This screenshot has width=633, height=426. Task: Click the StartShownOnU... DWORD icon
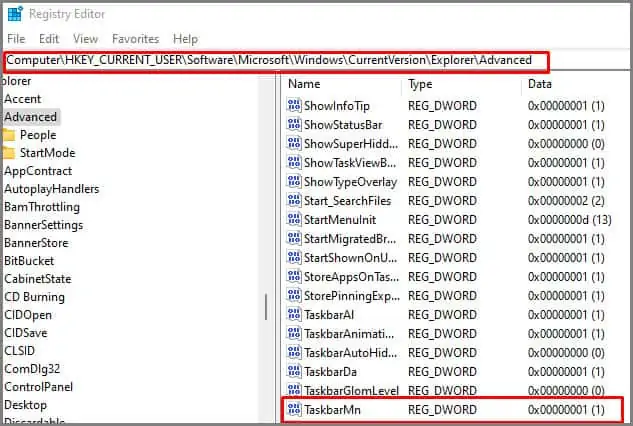click(x=294, y=257)
